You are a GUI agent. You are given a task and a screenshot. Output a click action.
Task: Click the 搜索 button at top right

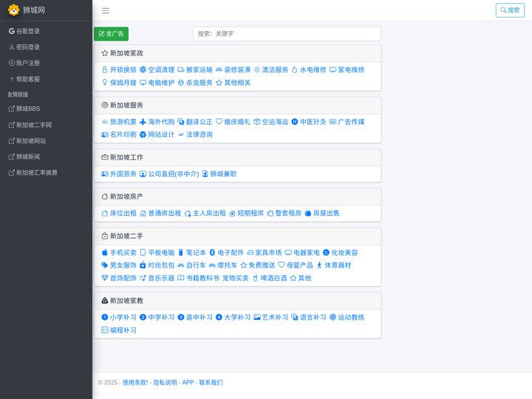510,10
